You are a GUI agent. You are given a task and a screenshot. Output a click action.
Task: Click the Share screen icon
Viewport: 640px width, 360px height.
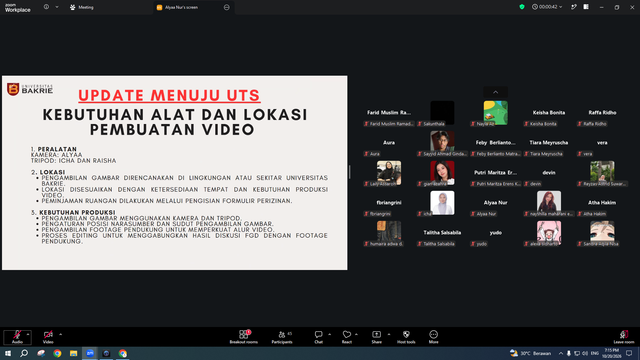point(376,335)
